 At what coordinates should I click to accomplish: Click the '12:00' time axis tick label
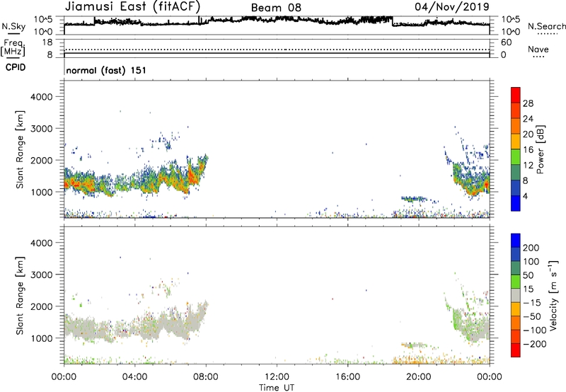tap(277, 377)
